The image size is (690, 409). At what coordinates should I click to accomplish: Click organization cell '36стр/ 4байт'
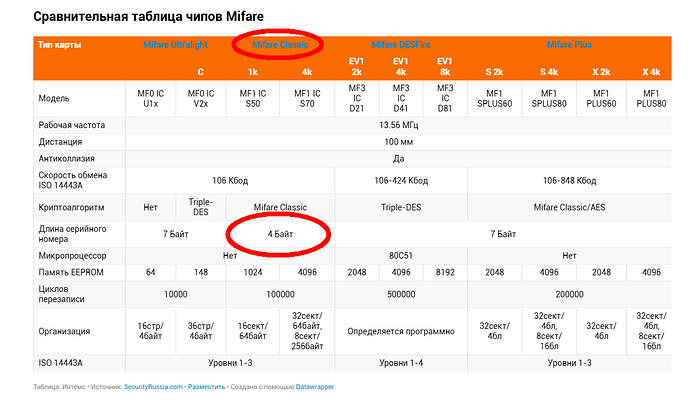[x=201, y=331]
